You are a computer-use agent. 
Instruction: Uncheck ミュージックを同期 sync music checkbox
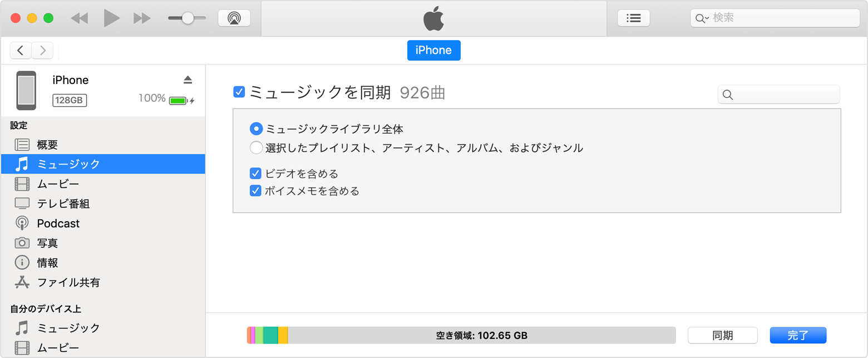239,92
